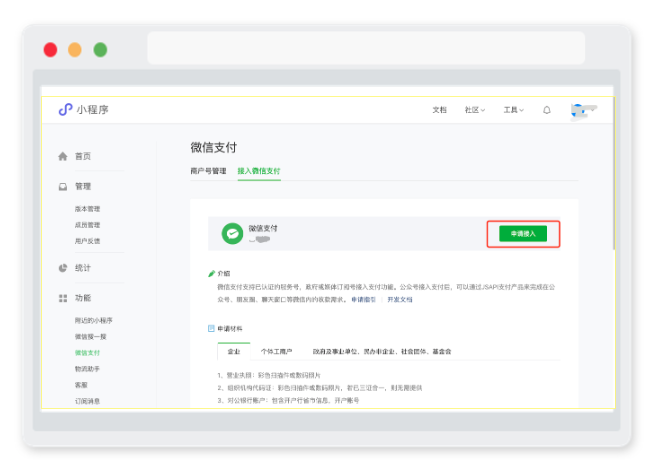Click the browser address bar
This screenshot has width=656, height=468.
[366, 48]
